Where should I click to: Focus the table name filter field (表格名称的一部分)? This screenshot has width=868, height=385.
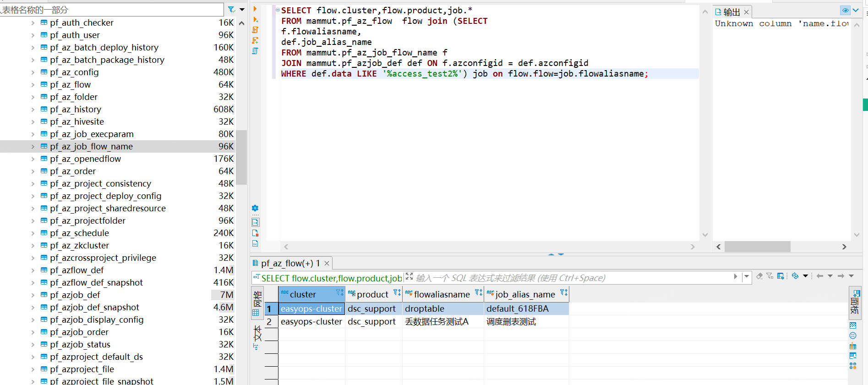(x=112, y=10)
